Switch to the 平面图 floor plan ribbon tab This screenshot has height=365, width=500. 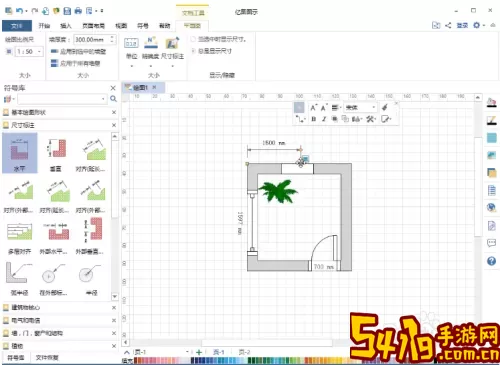pos(192,26)
